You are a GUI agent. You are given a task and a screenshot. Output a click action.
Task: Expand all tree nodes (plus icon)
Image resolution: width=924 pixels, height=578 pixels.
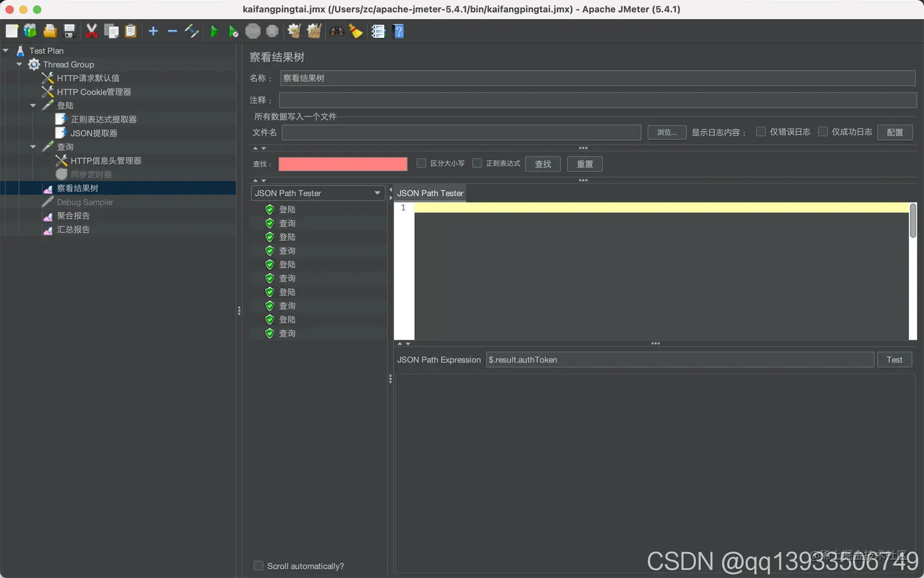tap(153, 31)
